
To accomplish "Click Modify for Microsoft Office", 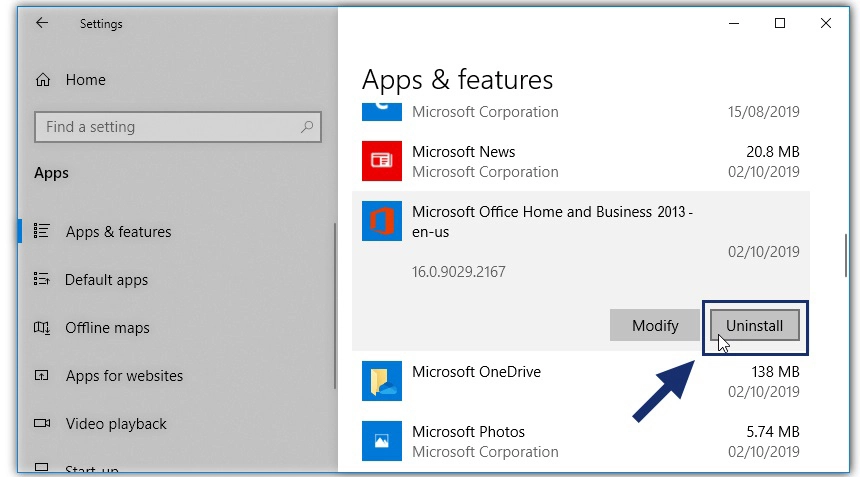I will (655, 326).
